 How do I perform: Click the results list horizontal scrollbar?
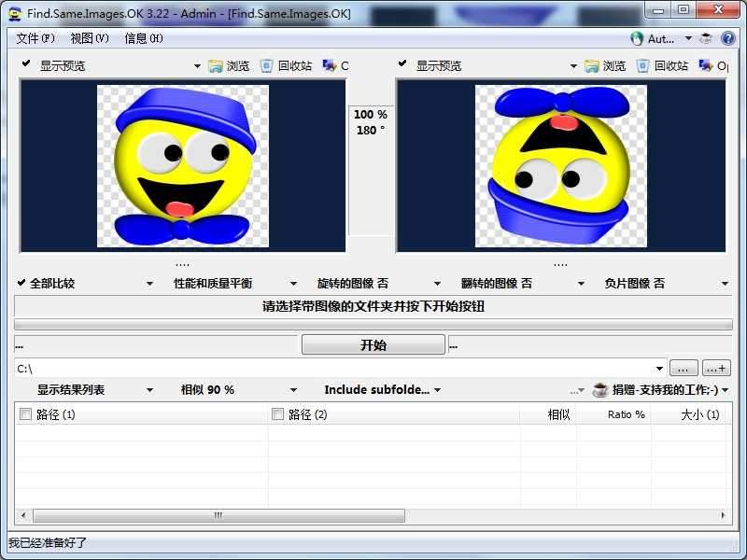[x=218, y=515]
